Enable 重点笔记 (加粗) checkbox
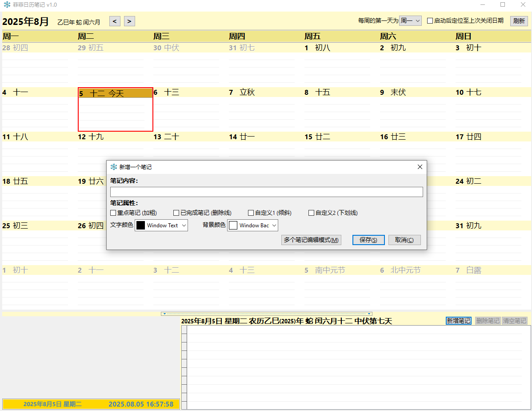 pos(113,213)
